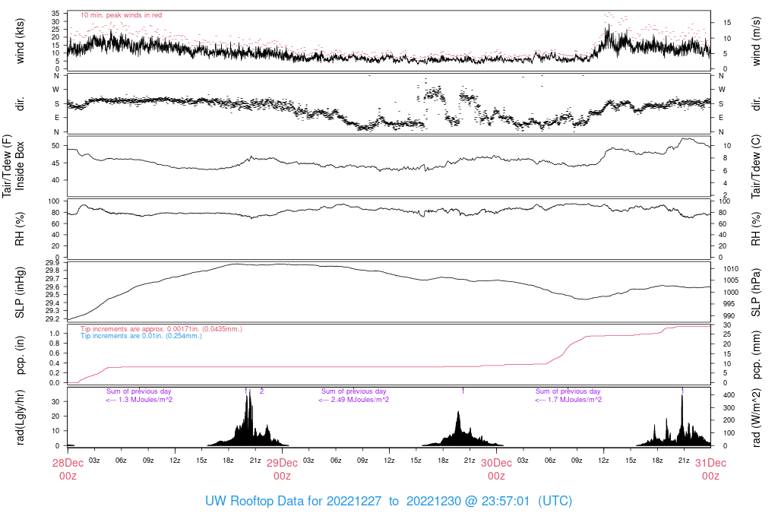
Task: Click the 'wind (m/s)' axis label
Action: point(756,41)
